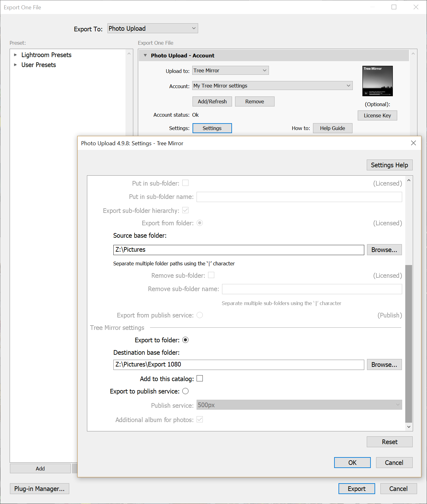The image size is (427, 504).
Task: Click the Tree Mirror plugin thumbnail
Action: pos(377,81)
